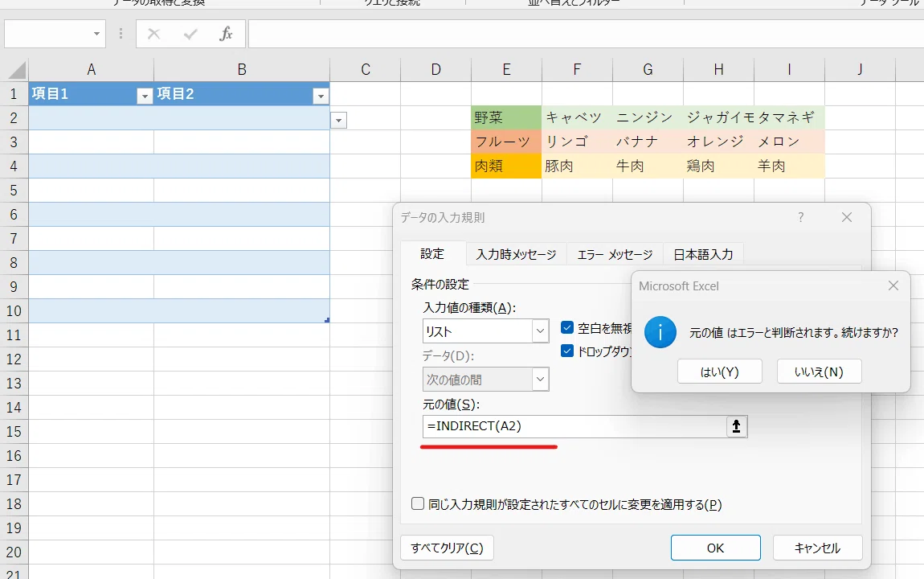
Task: Switch to the 日本語入力 tab
Action: [x=703, y=255]
